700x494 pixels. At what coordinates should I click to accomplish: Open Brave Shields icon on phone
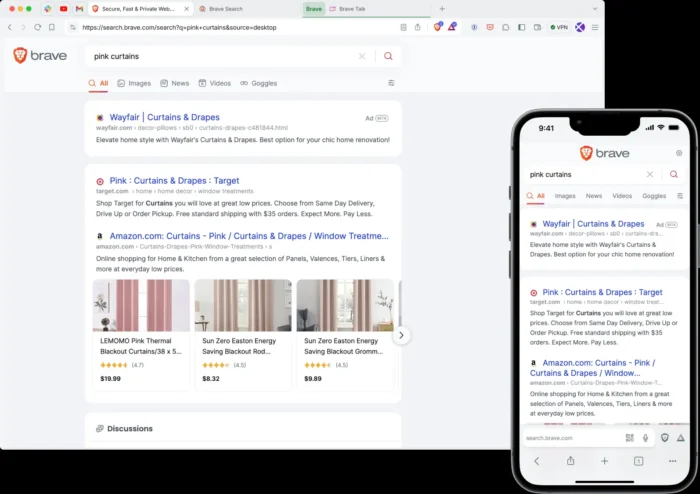[665, 438]
